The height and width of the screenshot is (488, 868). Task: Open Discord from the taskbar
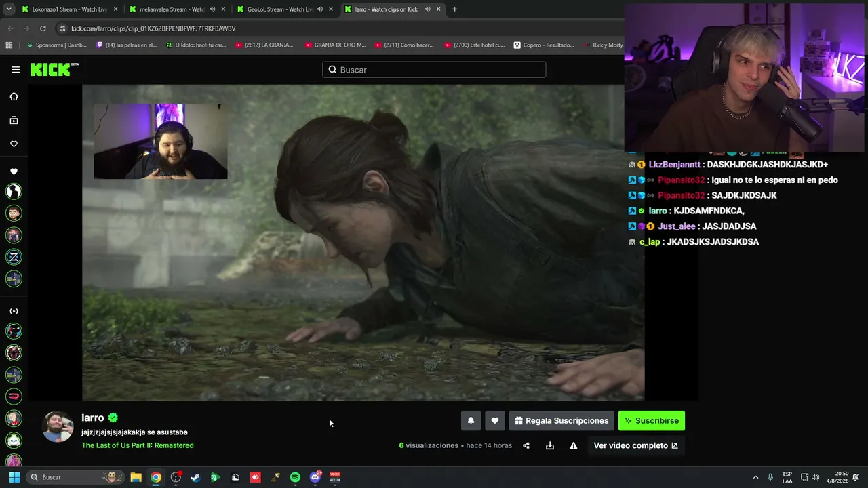point(315,477)
